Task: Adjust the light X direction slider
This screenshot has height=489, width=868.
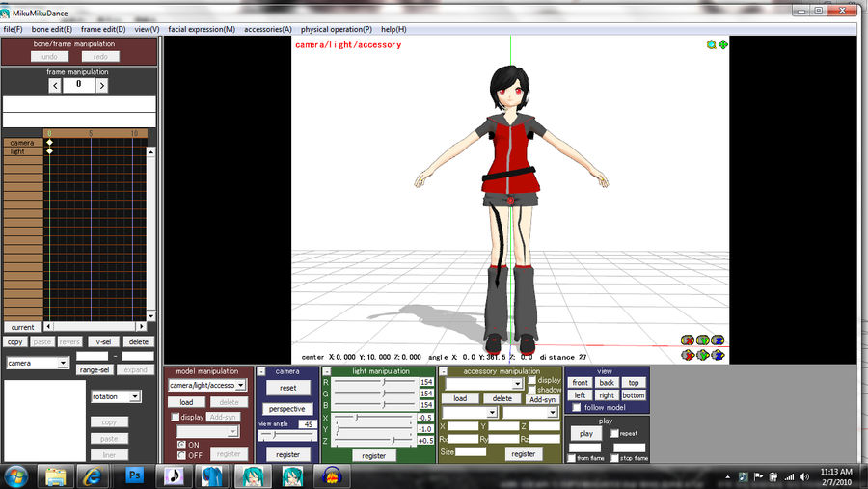Action: [x=375, y=417]
